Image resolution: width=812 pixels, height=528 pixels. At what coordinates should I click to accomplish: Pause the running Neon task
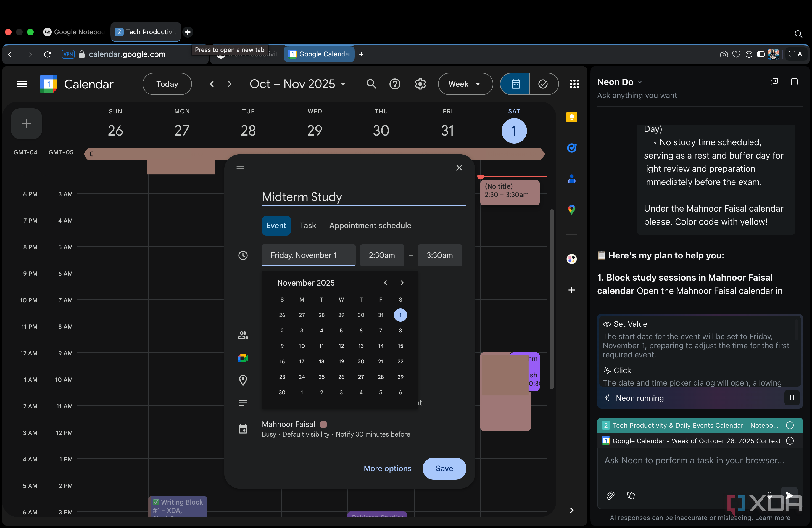pos(792,398)
